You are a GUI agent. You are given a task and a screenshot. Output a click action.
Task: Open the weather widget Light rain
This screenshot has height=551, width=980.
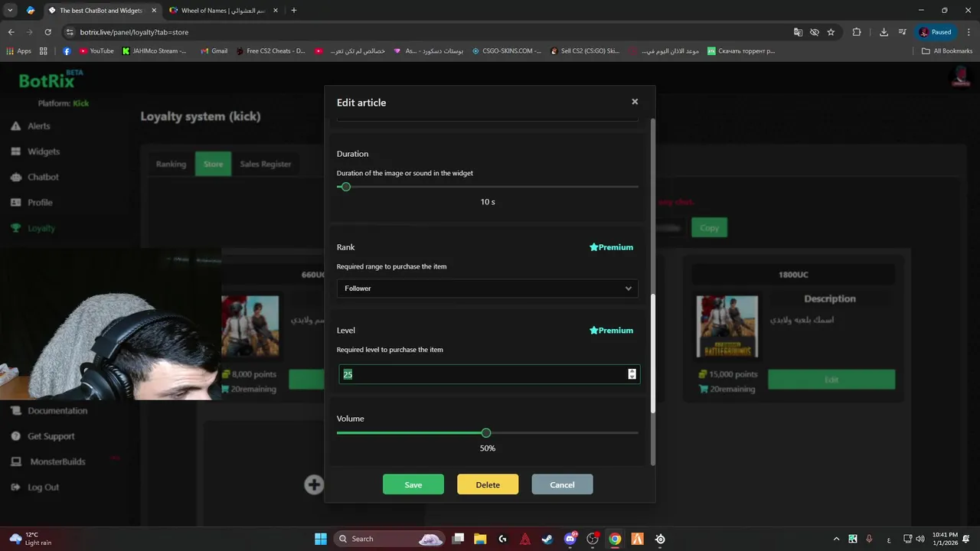pyautogui.click(x=31, y=539)
